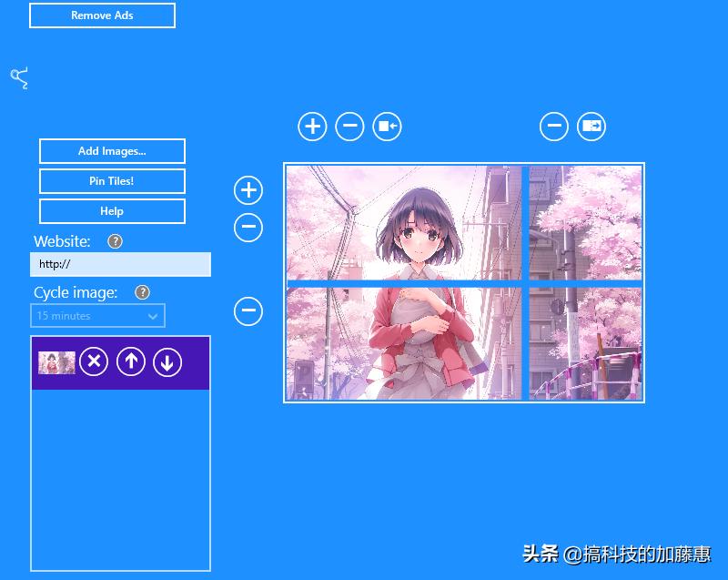
Task: Open the Cycle image help question mark
Action: coord(143,292)
